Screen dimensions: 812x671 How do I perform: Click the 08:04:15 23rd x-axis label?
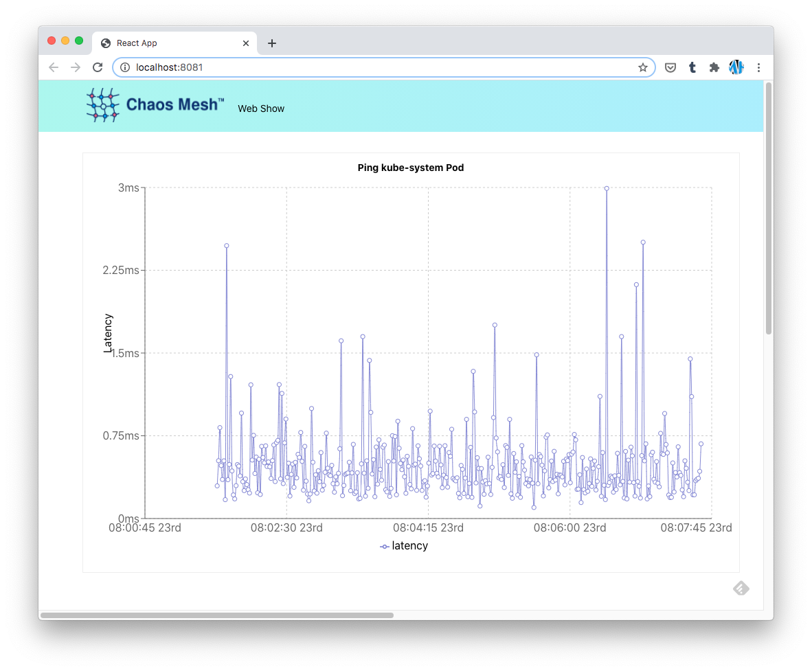428,528
